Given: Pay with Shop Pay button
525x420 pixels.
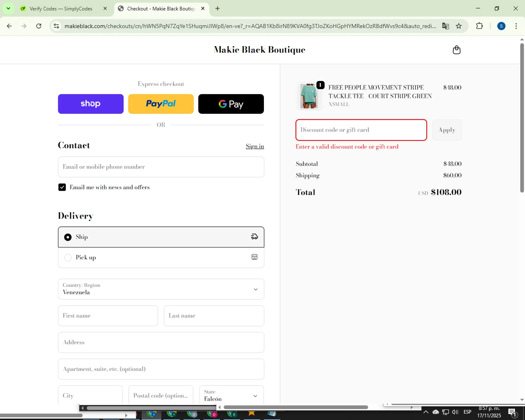Looking at the screenshot, I should click(91, 104).
